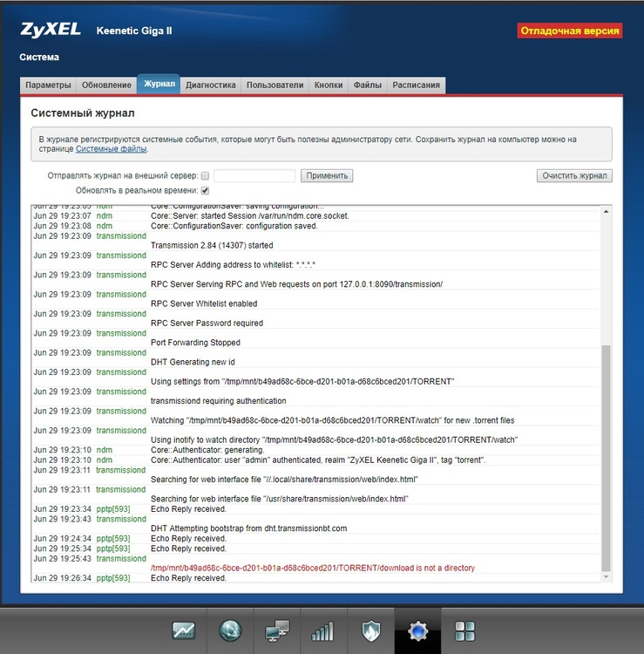Select 'Port Forwarding Stopped' log entry
This screenshot has width=644, height=654.
coord(195,343)
